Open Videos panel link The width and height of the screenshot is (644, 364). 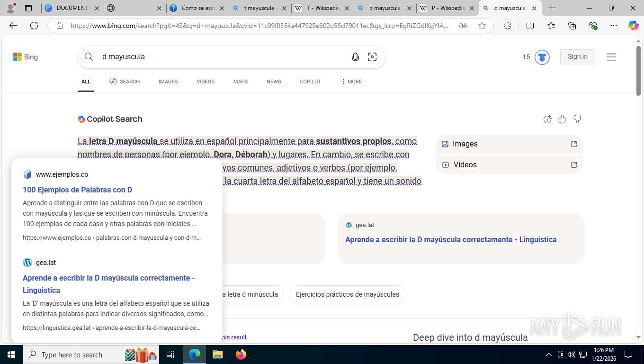(x=509, y=165)
